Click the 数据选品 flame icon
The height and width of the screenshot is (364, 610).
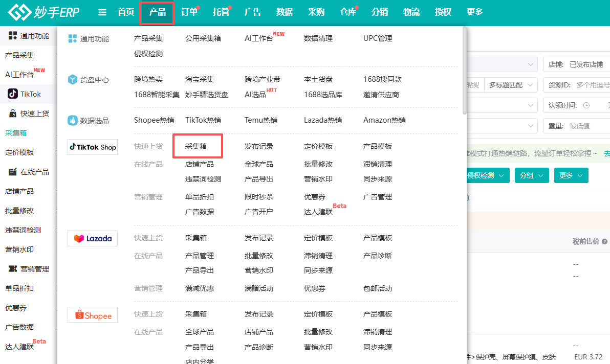tap(73, 121)
